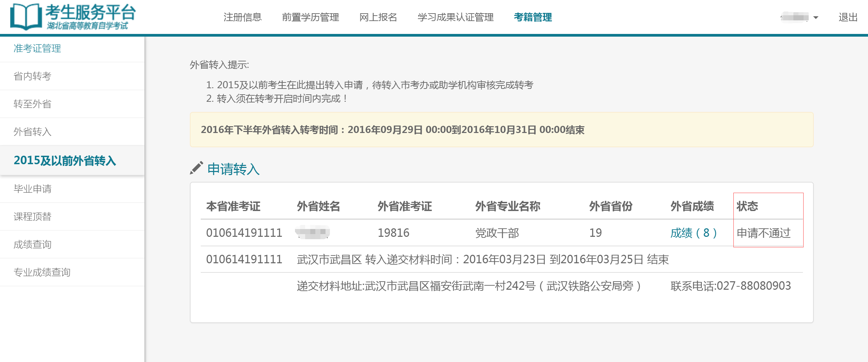Image resolution: width=868 pixels, height=362 pixels.
Task: Open 网上报名 navigation item
Action: pyautogui.click(x=378, y=17)
